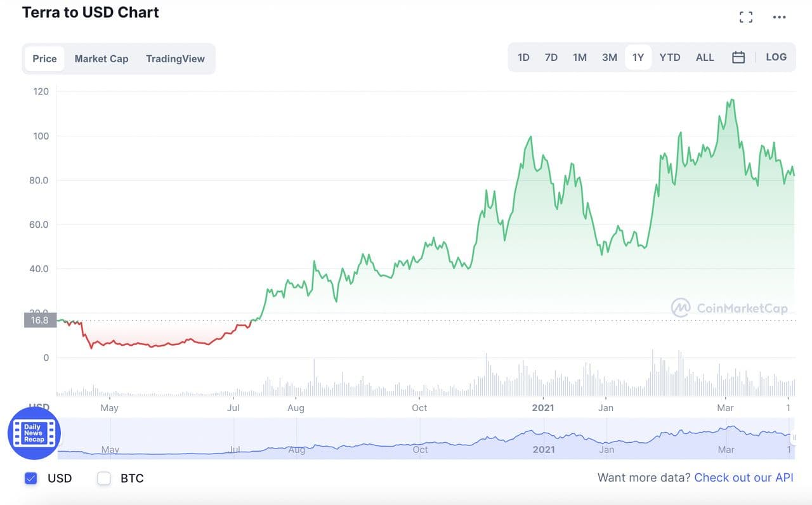Follow the Check out our API link
The width and height of the screenshot is (812, 505).
(x=743, y=478)
